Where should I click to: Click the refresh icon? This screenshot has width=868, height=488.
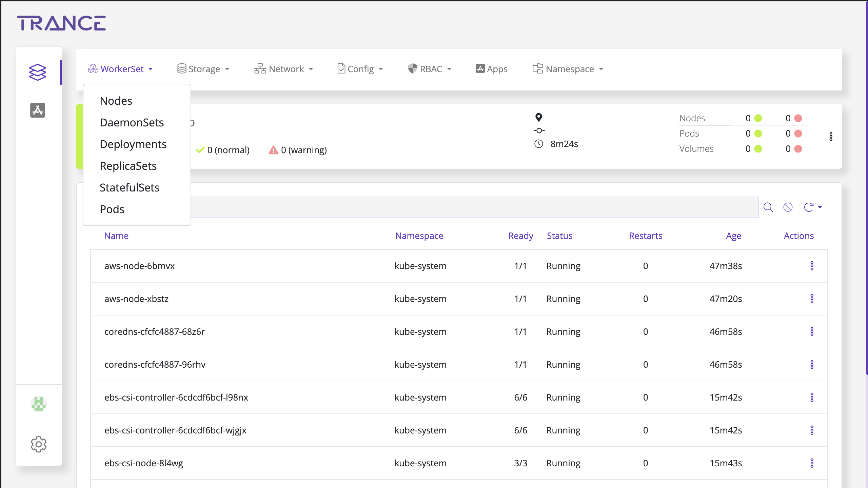coord(808,207)
